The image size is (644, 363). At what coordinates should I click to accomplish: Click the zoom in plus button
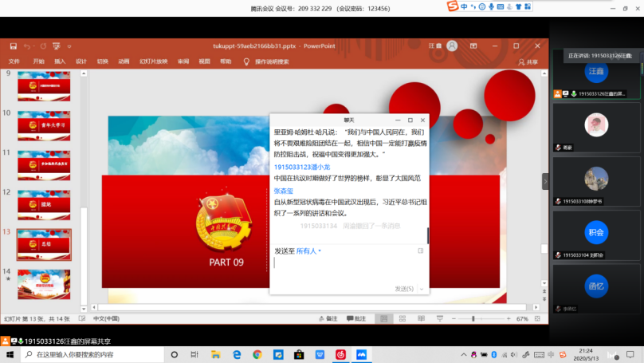click(509, 318)
